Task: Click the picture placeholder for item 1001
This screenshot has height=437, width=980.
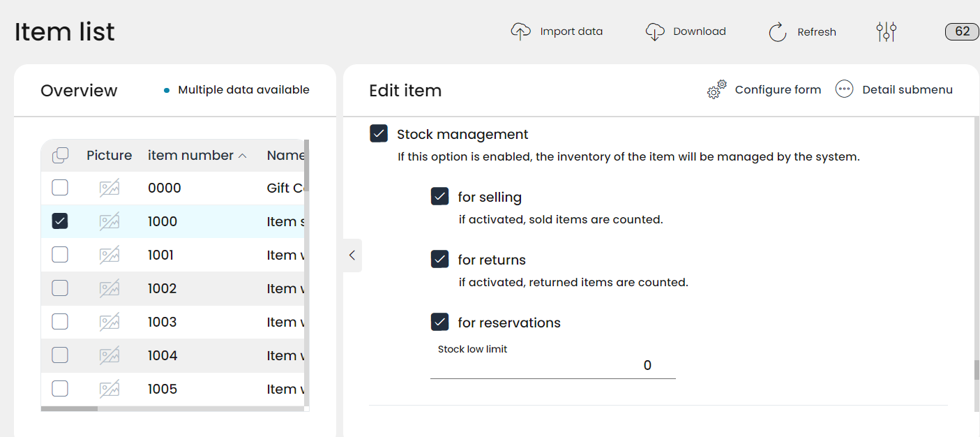Action: coord(109,255)
